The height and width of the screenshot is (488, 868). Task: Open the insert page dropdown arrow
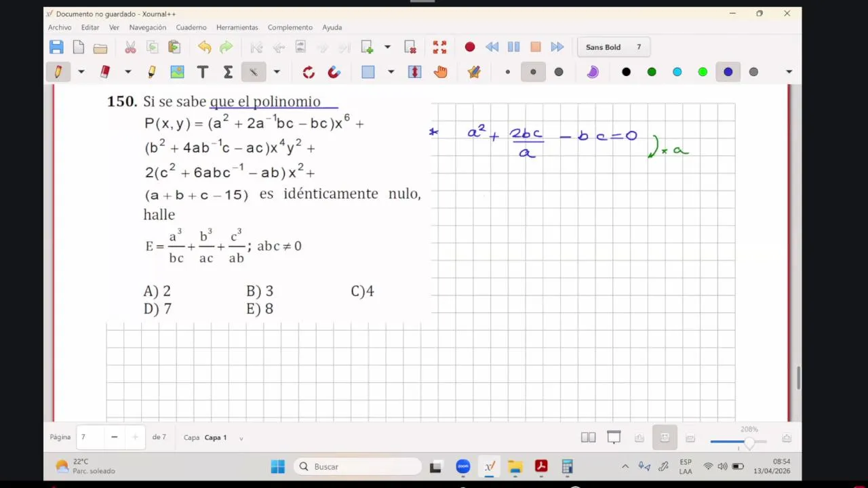387,47
